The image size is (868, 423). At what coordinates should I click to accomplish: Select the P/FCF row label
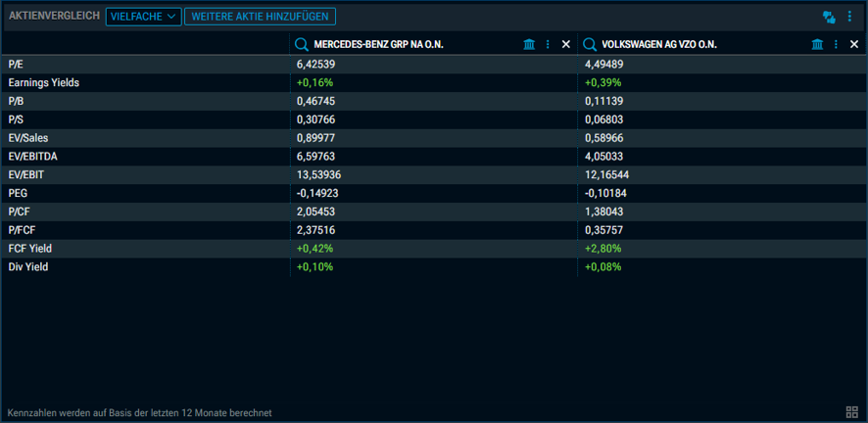(x=21, y=230)
